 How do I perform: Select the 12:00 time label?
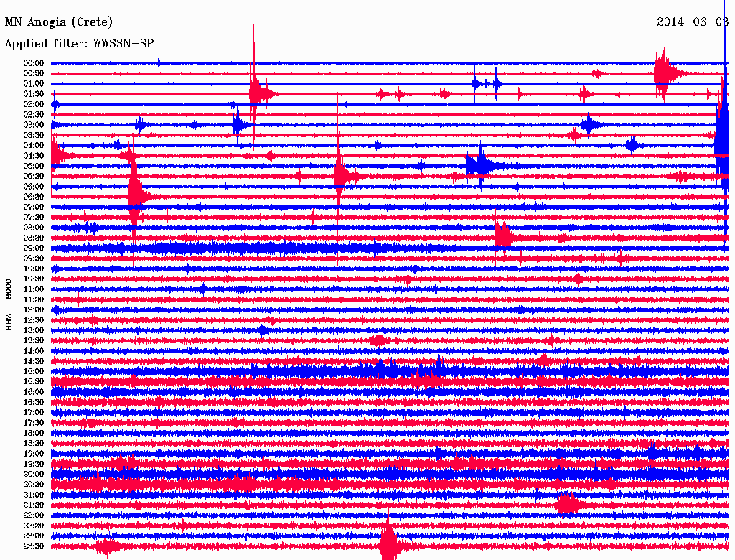coord(34,309)
